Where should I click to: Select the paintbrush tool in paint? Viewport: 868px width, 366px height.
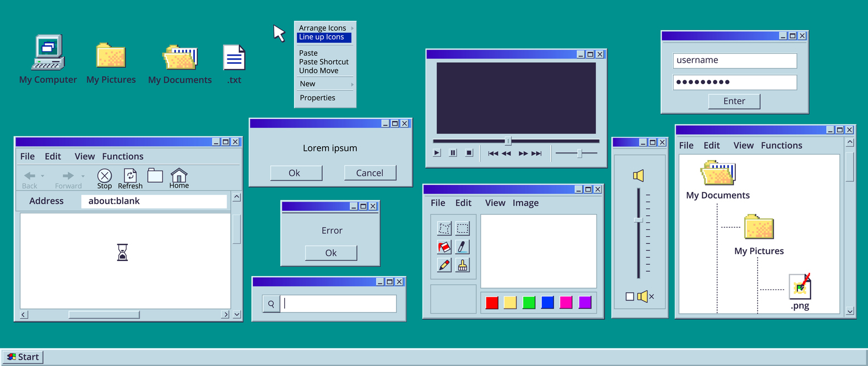pyautogui.click(x=463, y=265)
